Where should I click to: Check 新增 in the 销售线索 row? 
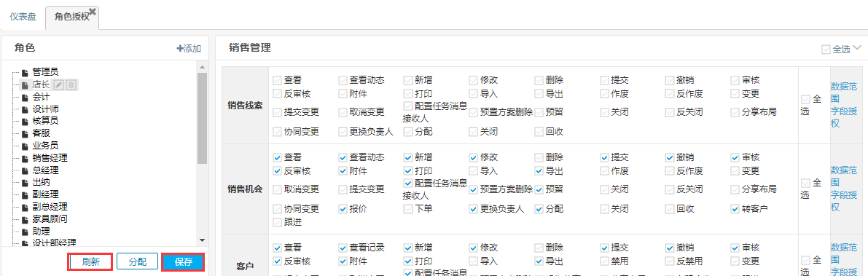(x=408, y=81)
